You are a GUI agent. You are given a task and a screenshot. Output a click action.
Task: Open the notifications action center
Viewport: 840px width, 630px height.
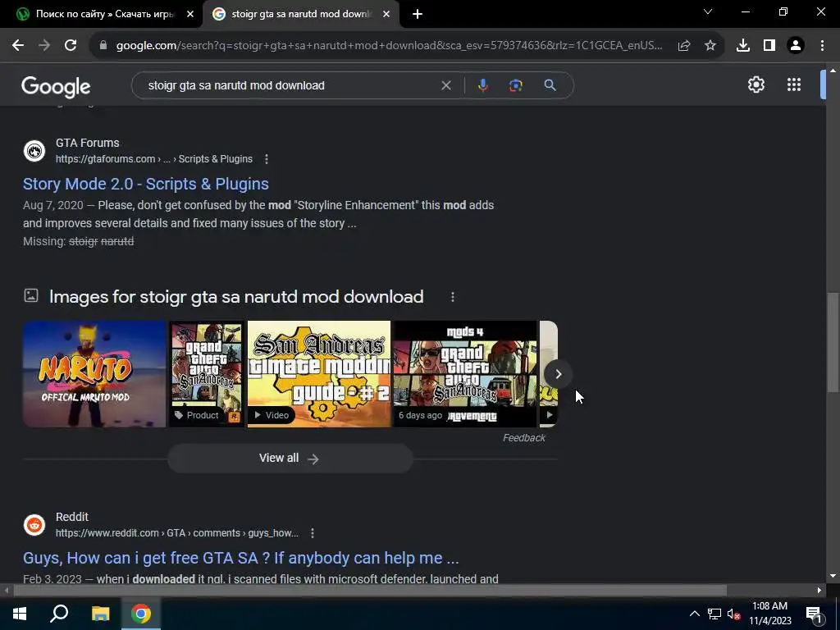813,614
